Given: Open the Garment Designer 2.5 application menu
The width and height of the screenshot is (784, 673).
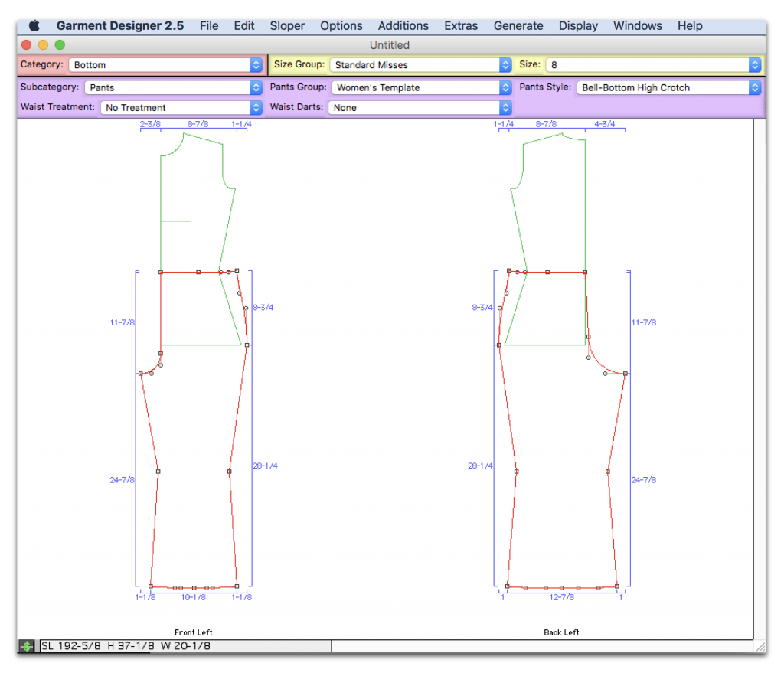Looking at the screenshot, I should point(120,25).
